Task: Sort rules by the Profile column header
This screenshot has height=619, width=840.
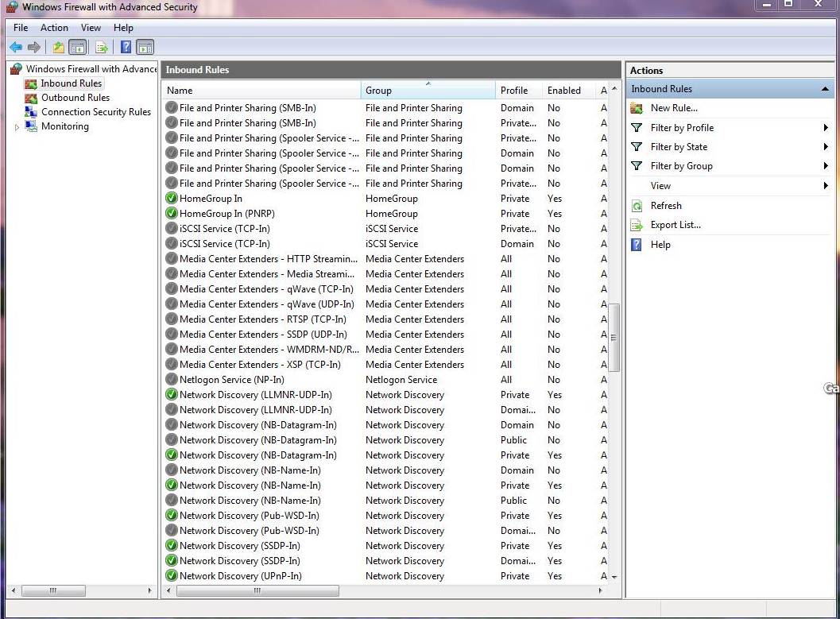Action: tap(519, 91)
